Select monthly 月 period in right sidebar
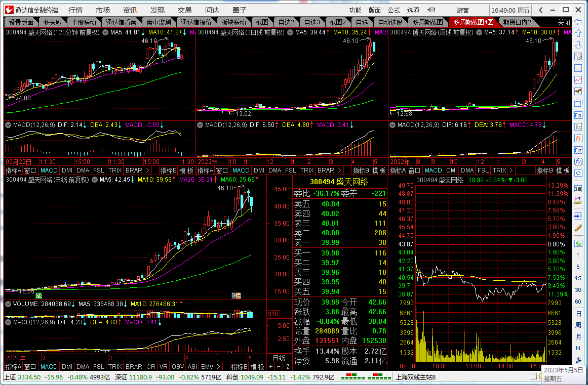 (x=578, y=337)
